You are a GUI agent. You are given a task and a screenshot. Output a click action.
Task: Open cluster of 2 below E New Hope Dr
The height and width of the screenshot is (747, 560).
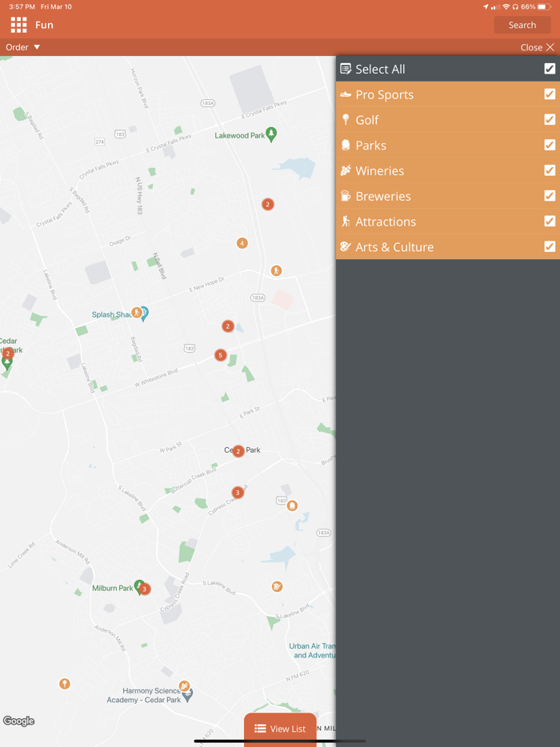click(228, 326)
